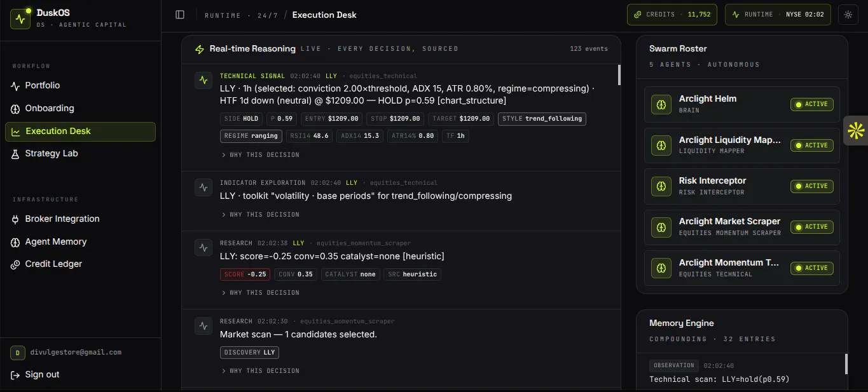Expand Why This Decision under Market scan

point(260,371)
